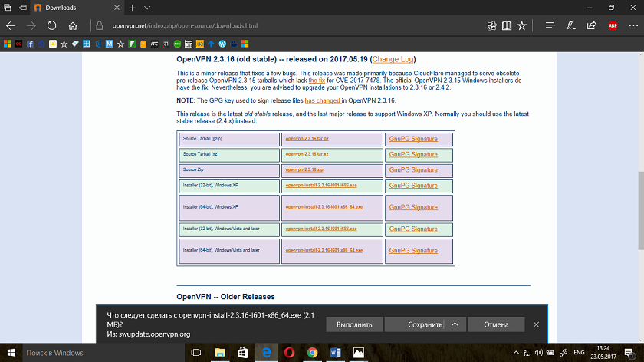Switch to reading view
644x362 pixels.
pos(507,26)
